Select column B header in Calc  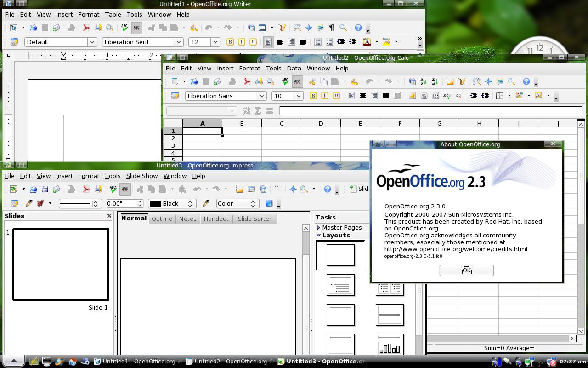[x=242, y=123]
